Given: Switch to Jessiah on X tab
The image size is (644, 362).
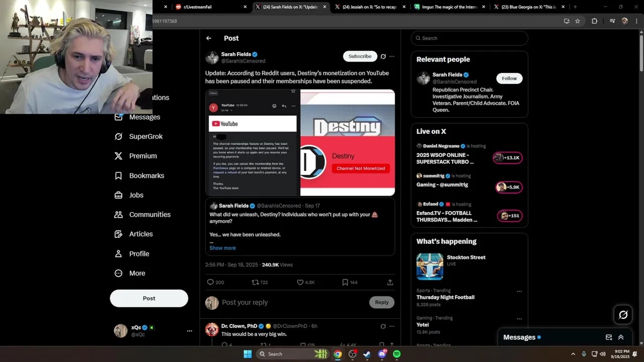Looking at the screenshot, I should click(x=369, y=7).
